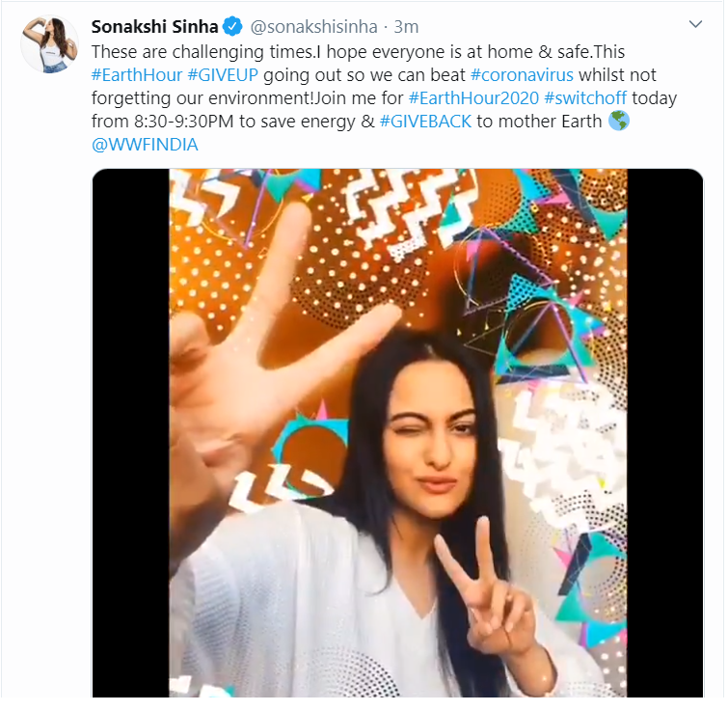The height and width of the screenshot is (711, 728).
Task: Click the video's left black letterbox bar
Action: click(130, 434)
